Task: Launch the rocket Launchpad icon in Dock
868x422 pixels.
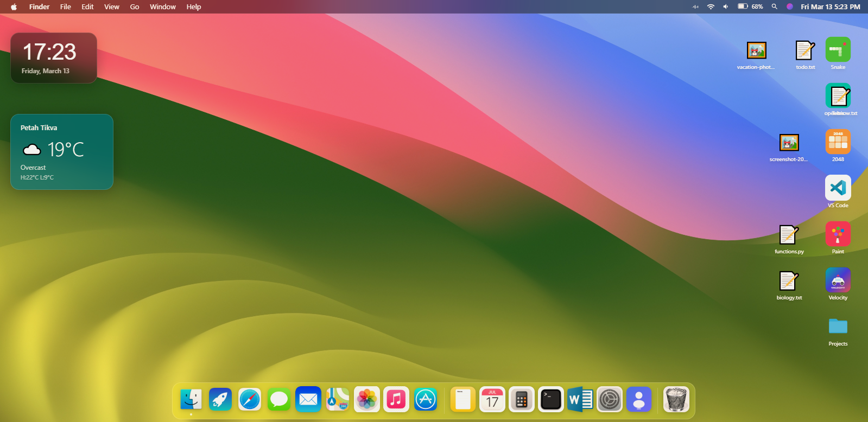Action: tap(220, 400)
